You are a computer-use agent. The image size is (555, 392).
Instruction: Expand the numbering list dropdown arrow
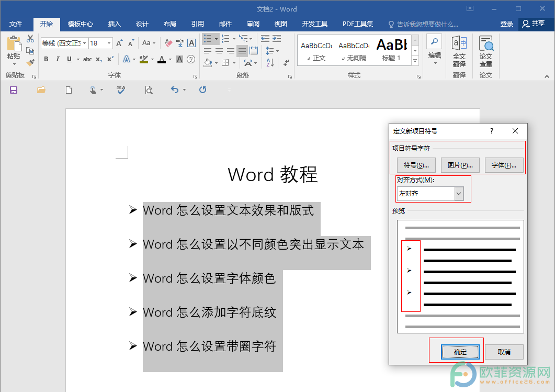click(234, 39)
